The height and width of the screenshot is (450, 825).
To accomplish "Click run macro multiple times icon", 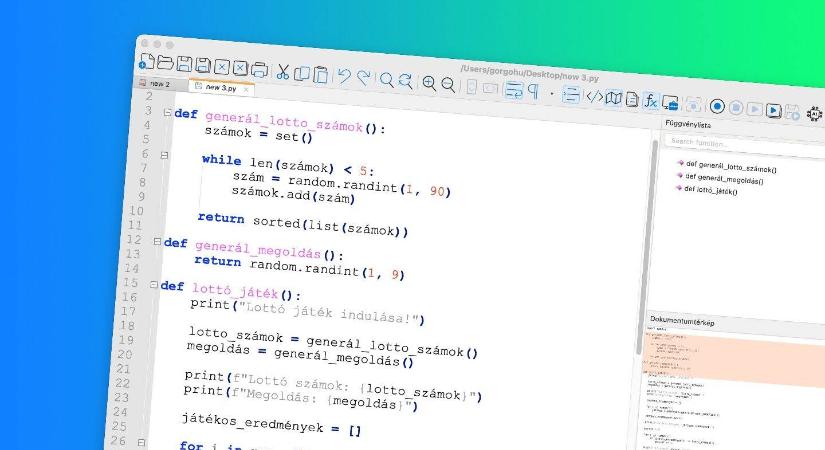I will click(773, 111).
